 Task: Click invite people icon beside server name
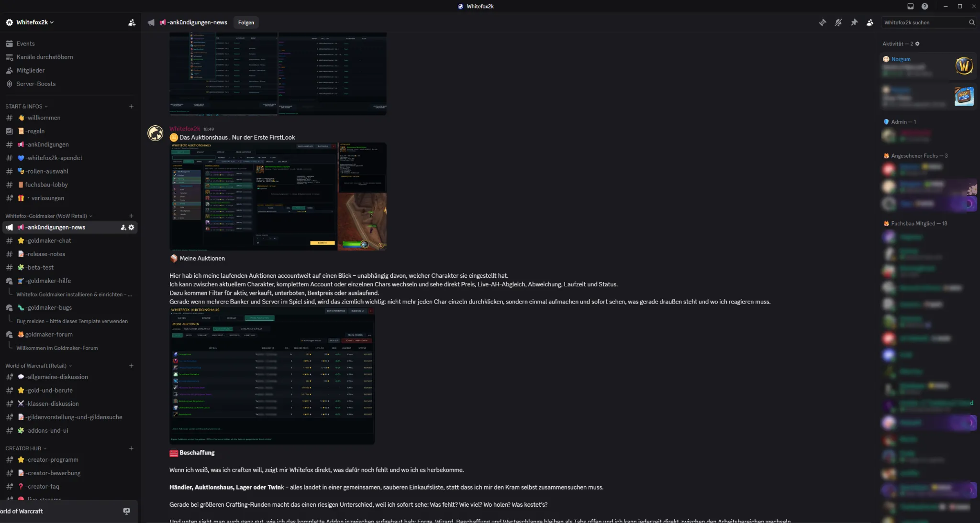(132, 22)
